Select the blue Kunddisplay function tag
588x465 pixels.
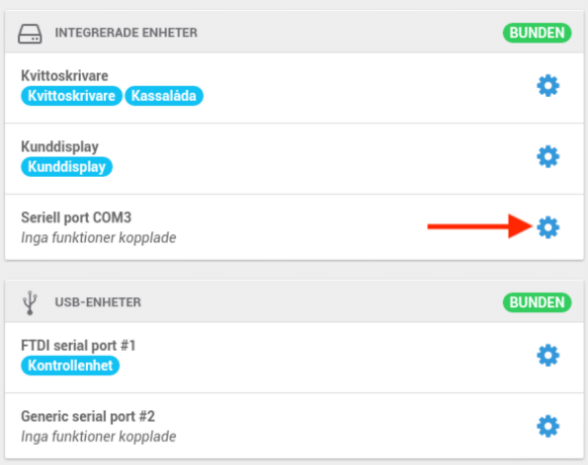67,167
